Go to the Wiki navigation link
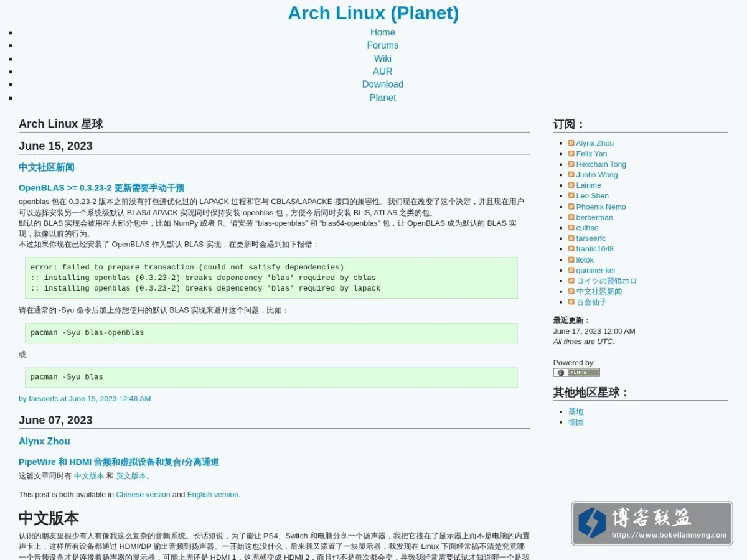This screenshot has height=560, width=747. point(382,58)
